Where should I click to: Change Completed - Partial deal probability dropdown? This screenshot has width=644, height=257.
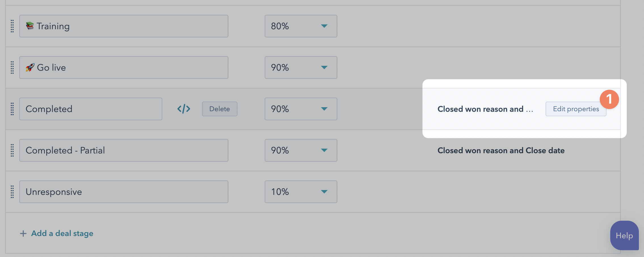[x=301, y=150]
